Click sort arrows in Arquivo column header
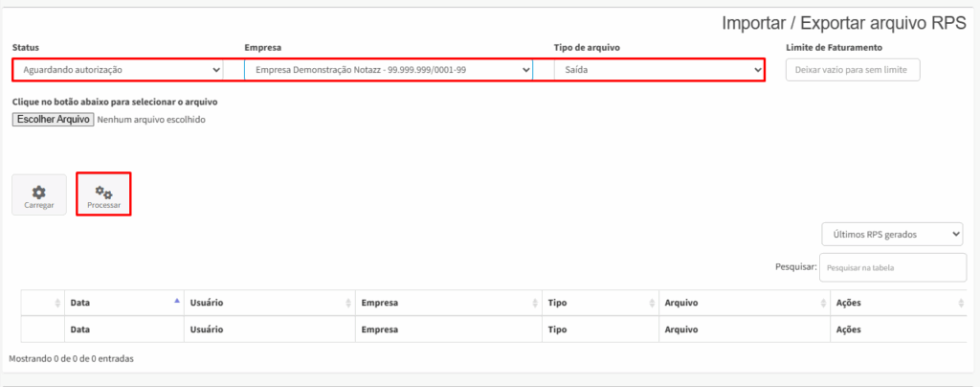The image size is (980, 387). pos(823,304)
